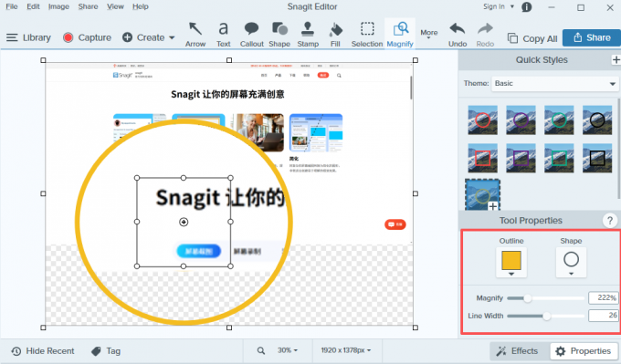This screenshot has height=364, width=621.
Task: Select the Arrow tool
Action: [x=195, y=35]
